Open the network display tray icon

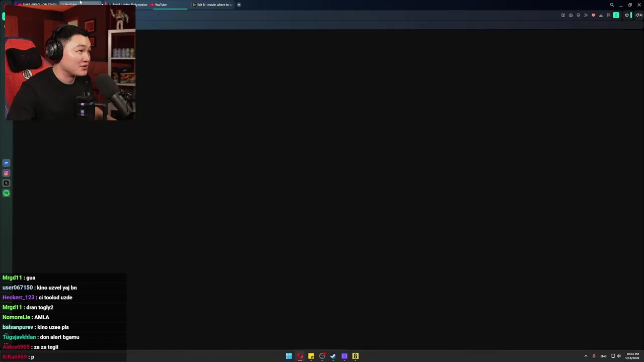613,356
